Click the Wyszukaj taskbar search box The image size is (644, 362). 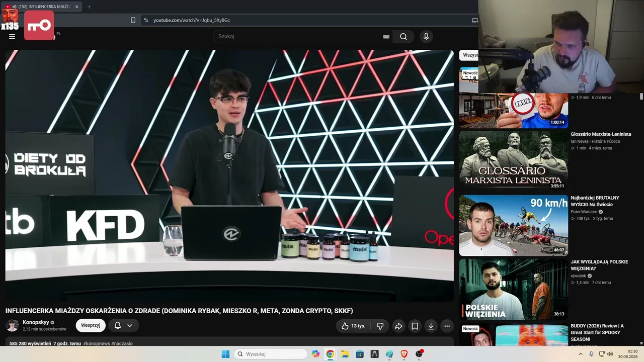(x=271, y=354)
